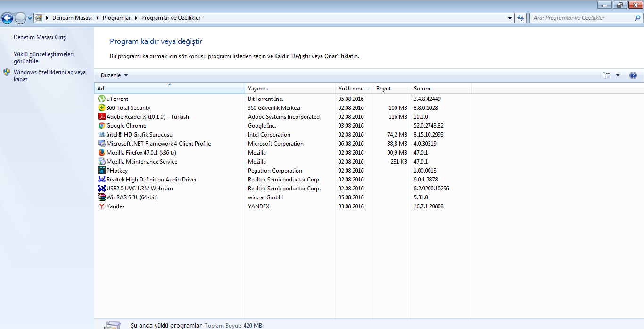644x329 pixels.
Task: Select the Google Chrome icon
Action: coord(102,126)
